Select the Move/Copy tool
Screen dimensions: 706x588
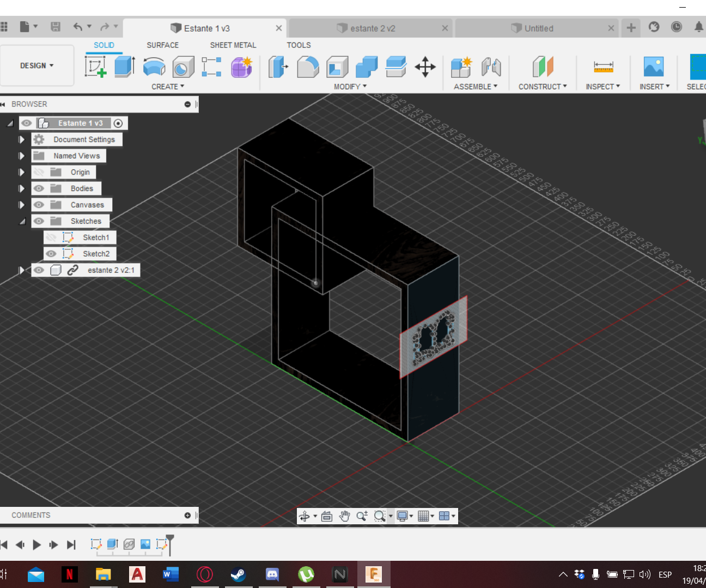click(x=425, y=67)
